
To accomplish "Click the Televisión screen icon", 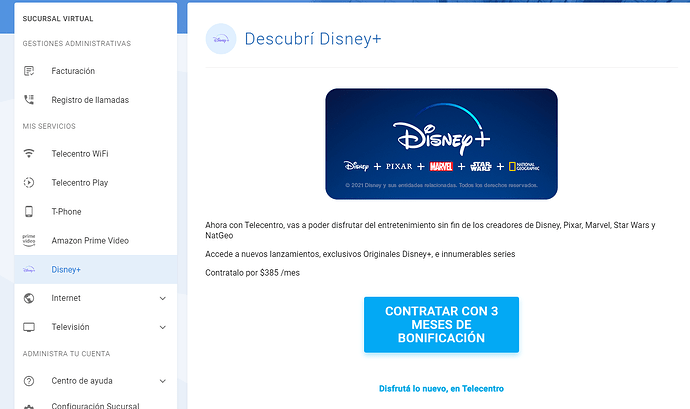I will click(29, 327).
